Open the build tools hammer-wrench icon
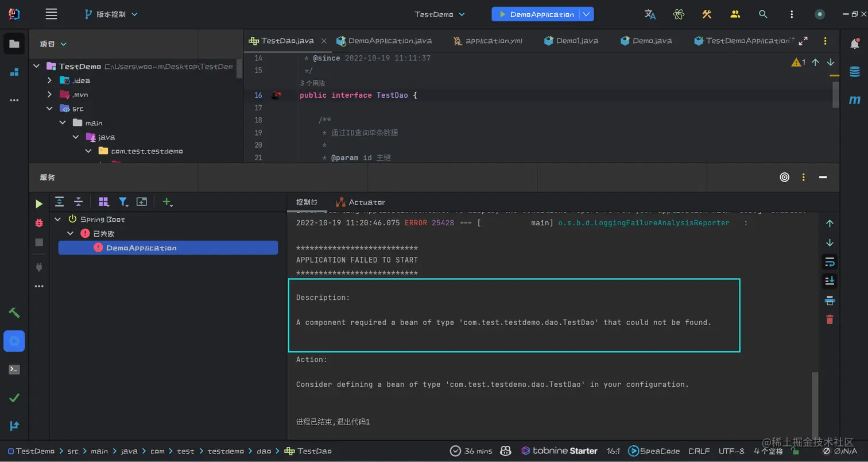The image size is (868, 462). coord(707,14)
